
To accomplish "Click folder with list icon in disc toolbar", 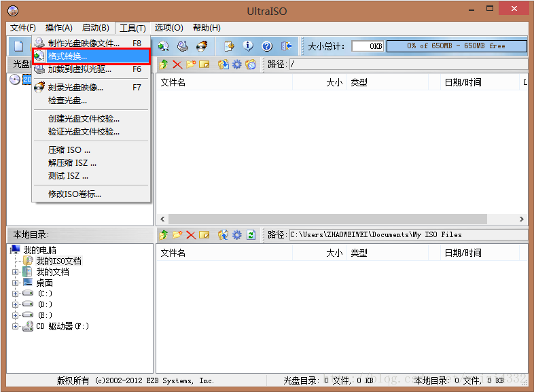I will (x=250, y=64).
